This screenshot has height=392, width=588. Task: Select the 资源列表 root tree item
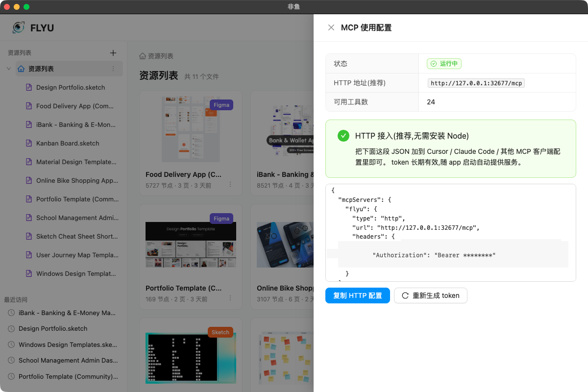tap(69, 69)
